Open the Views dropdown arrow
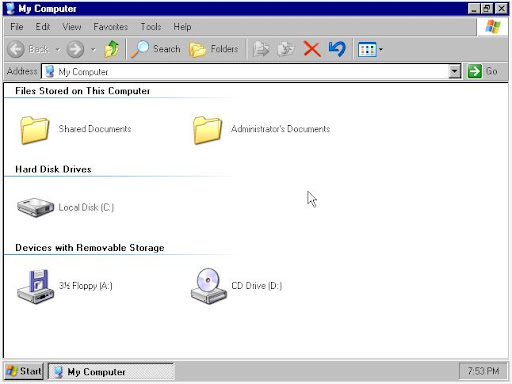This screenshot has width=512, height=384. pyautogui.click(x=381, y=49)
